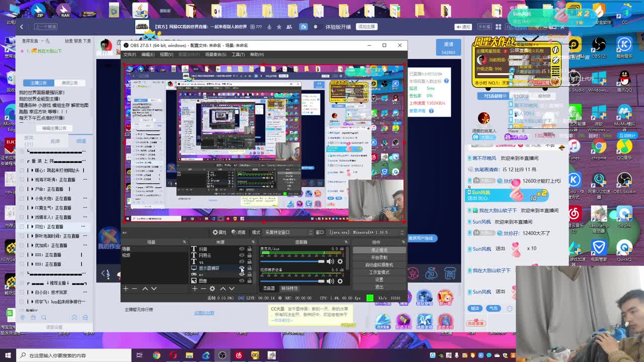644x362 pixels.
Task: Add a new source with plus icon
Action: [195, 289]
